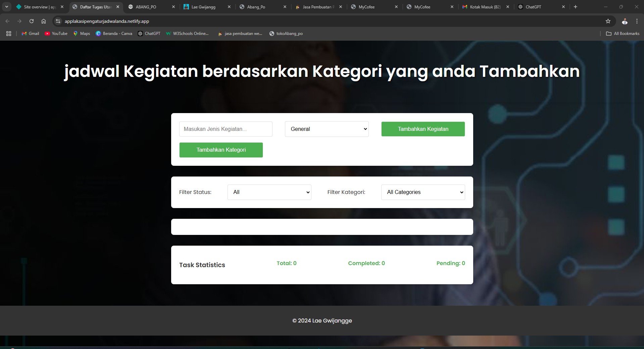The image size is (644, 349).
Task: Expand the tab search chevron
Action: click(x=6, y=7)
